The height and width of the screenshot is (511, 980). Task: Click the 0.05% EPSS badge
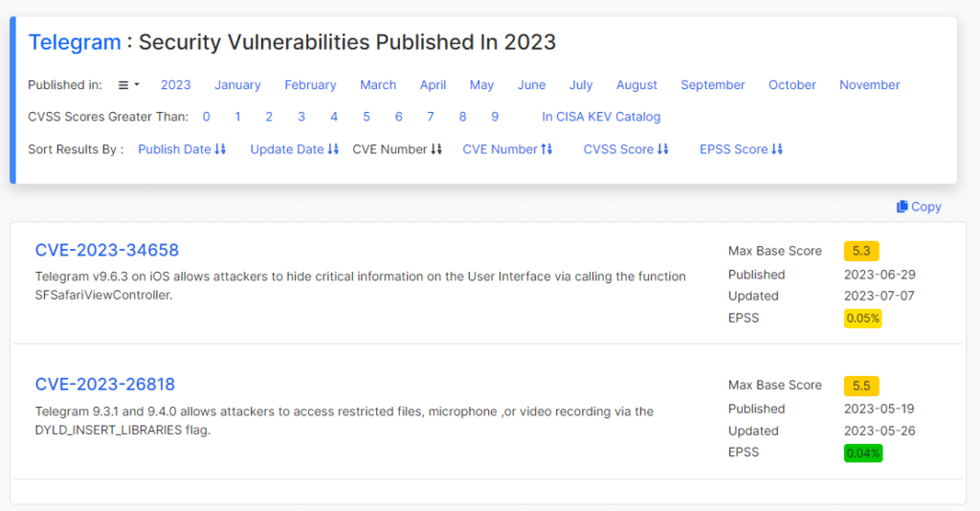click(x=862, y=319)
